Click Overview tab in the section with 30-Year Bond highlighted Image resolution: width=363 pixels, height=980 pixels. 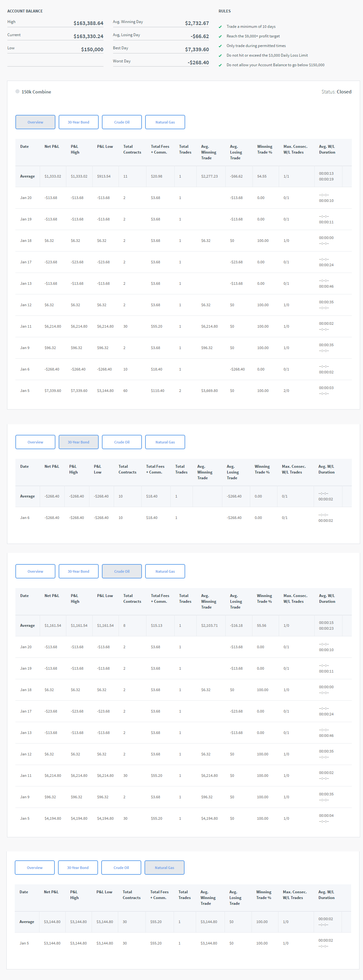click(x=36, y=442)
